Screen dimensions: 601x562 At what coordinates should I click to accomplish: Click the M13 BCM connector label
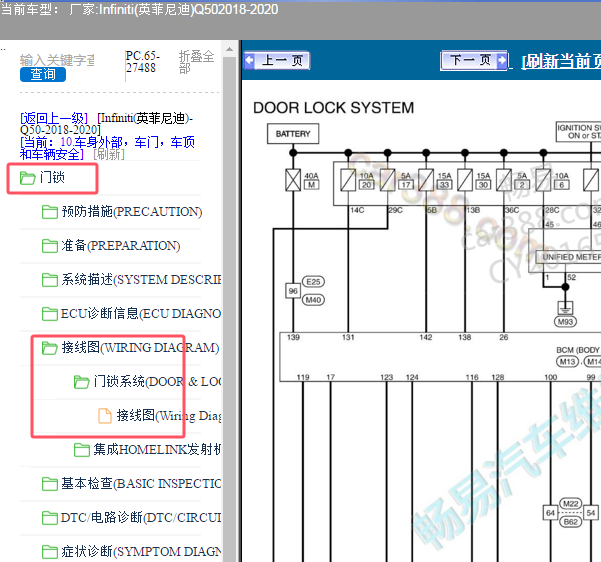[567, 362]
